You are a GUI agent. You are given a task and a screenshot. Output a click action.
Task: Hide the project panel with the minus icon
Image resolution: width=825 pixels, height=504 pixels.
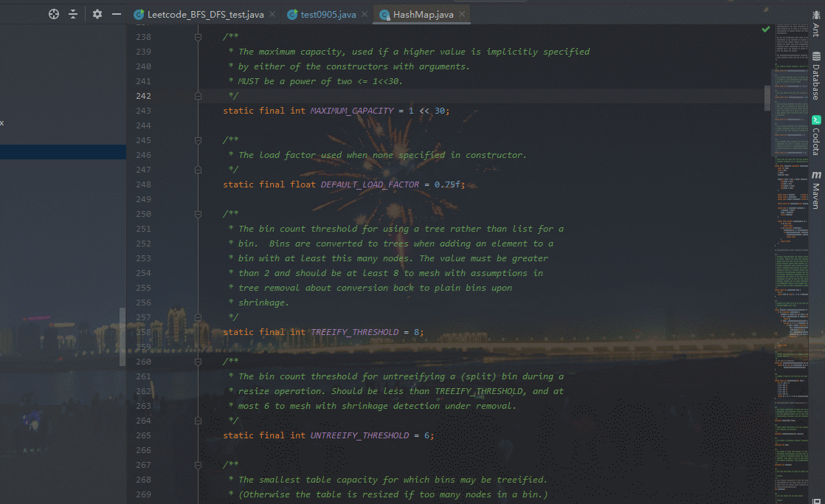click(117, 14)
